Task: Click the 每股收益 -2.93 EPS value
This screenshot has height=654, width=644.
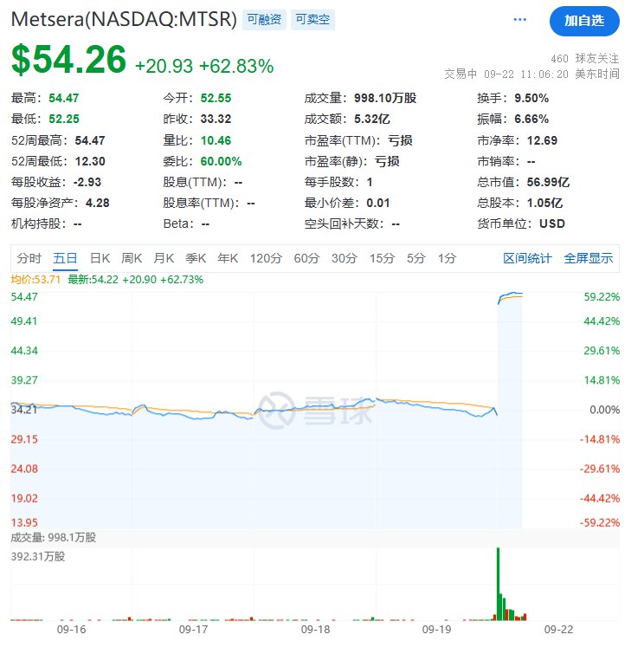Action: [x=87, y=182]
